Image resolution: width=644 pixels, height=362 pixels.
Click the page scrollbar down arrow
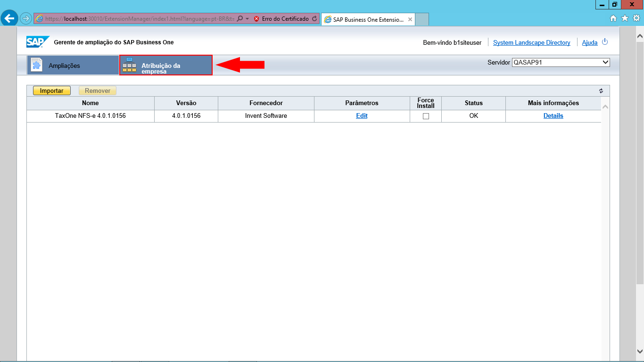(640, 351)
